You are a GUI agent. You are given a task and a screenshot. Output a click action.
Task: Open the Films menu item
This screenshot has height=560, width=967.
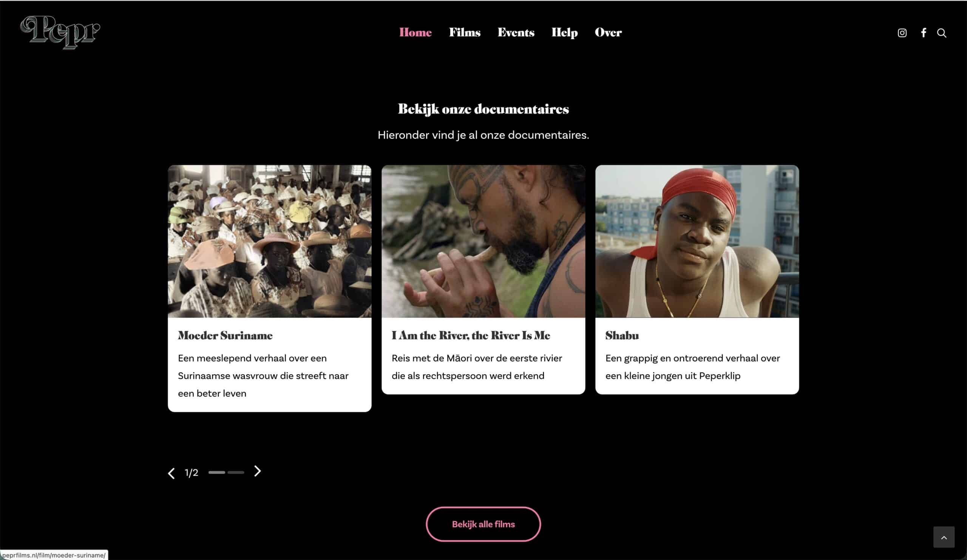(465, 32)
